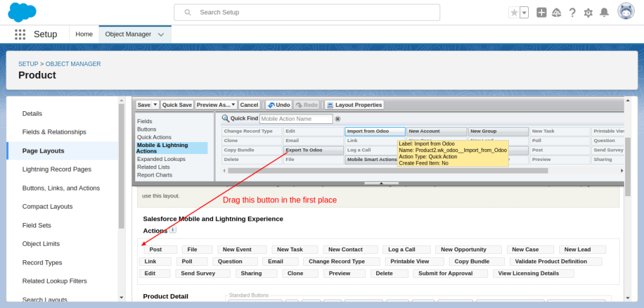644x308 pixels.
Task: Follow the SETUP breadcrumb link
Action: pyautogui.click(x=28, y=64)
